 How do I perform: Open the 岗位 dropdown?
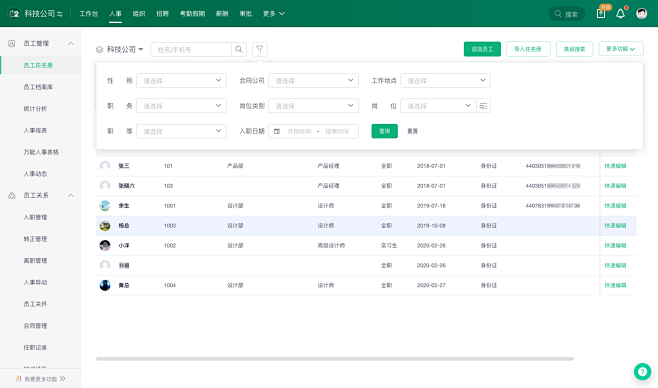(x=438, y=106)
